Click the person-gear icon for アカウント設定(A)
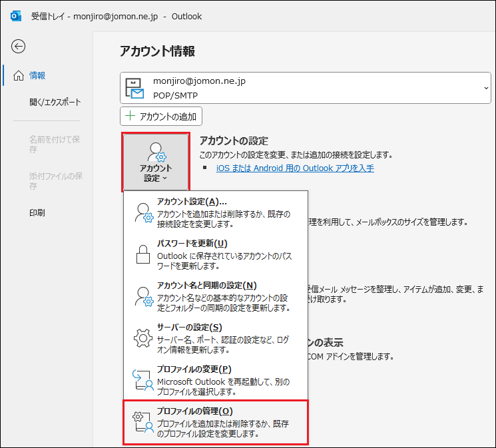The height and width of the screenshot is (448, 496). coord(144,212)
